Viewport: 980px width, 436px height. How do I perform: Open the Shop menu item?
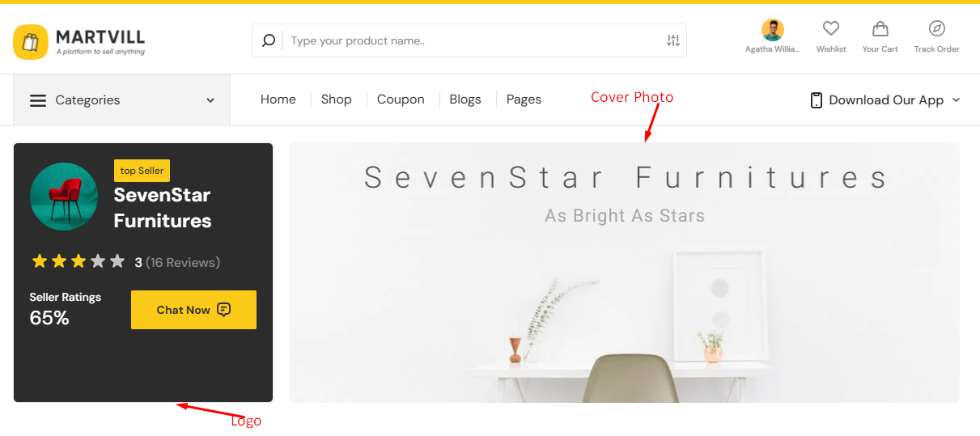(x=336, y=99)
